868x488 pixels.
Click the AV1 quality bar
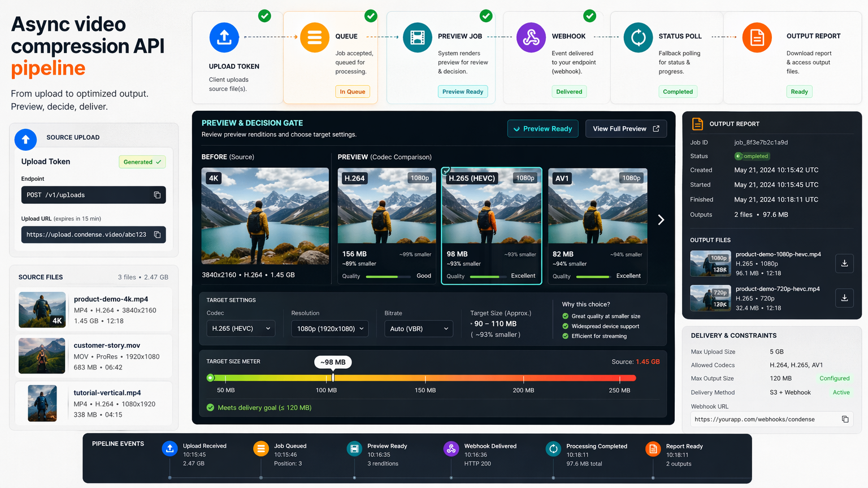[x=593, y=276]
